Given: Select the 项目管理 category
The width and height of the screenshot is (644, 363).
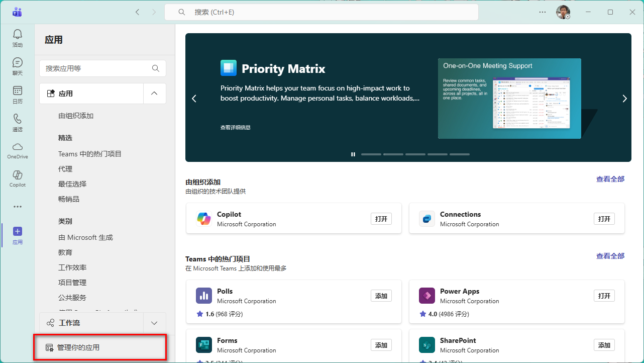Looking at the screenshot, I should tap(72, 283).
